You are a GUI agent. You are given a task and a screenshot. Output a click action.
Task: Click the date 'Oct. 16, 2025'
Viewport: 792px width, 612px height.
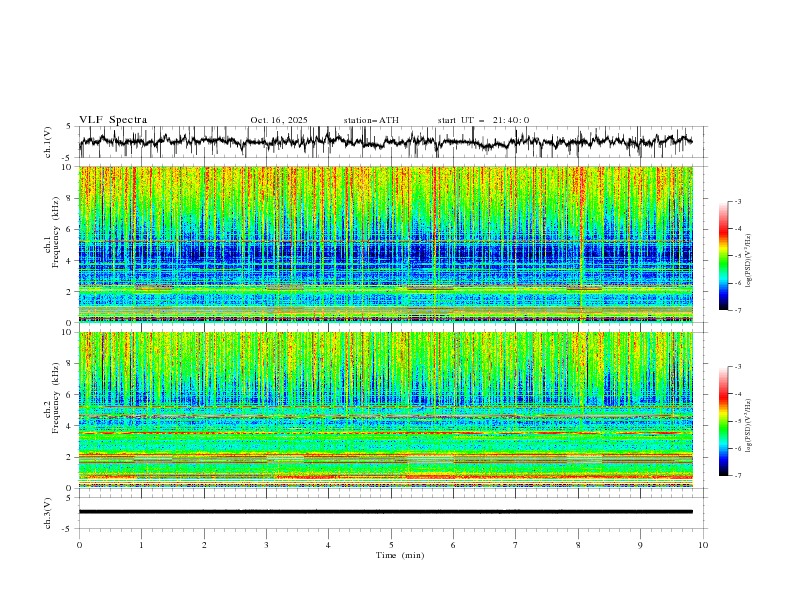point(279,120)
